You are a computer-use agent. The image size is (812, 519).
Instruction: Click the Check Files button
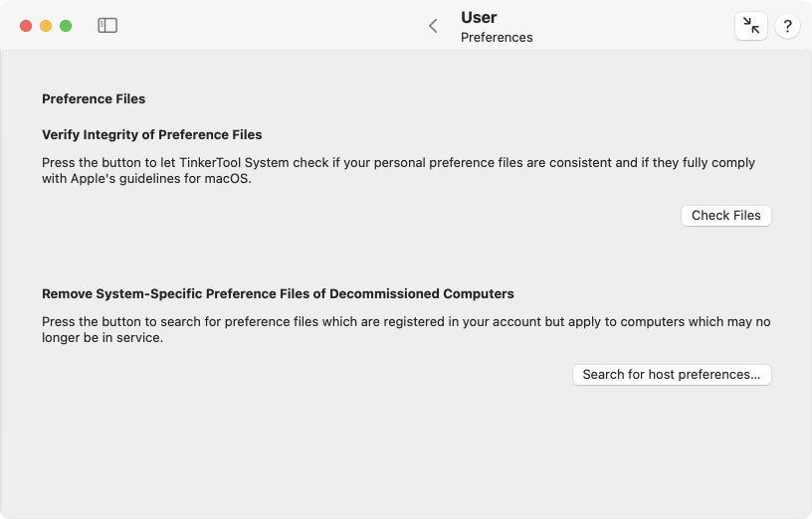pos(726,216)
